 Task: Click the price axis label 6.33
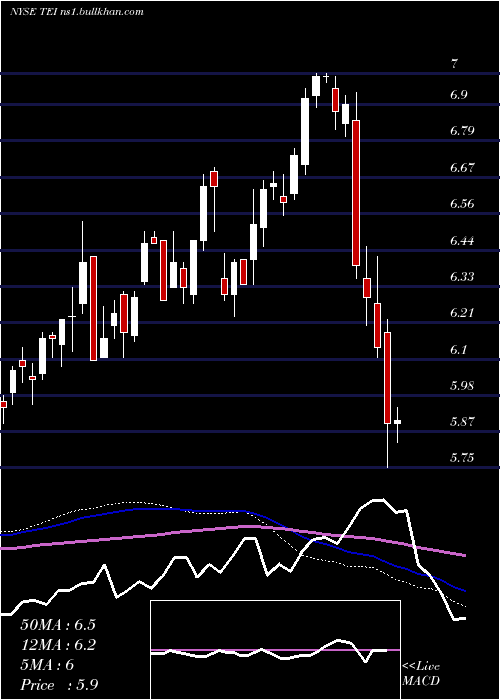point(461,276)
